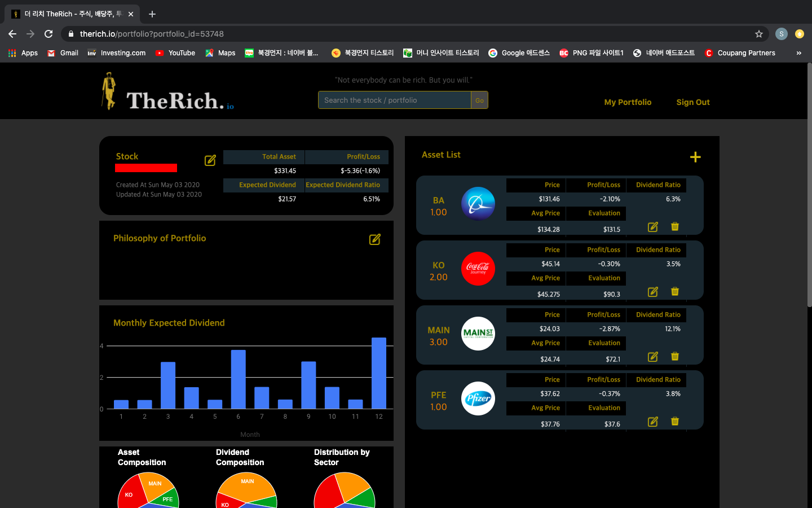Open the Main Street logo thumbnail
The width and height of the screenshot is (812, 508).
click(478, 334)
